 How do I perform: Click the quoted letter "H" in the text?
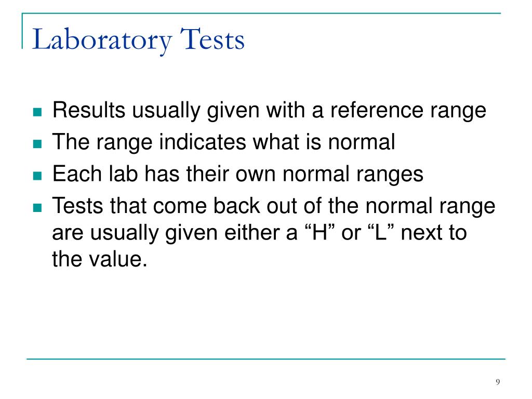click(320, 233)
